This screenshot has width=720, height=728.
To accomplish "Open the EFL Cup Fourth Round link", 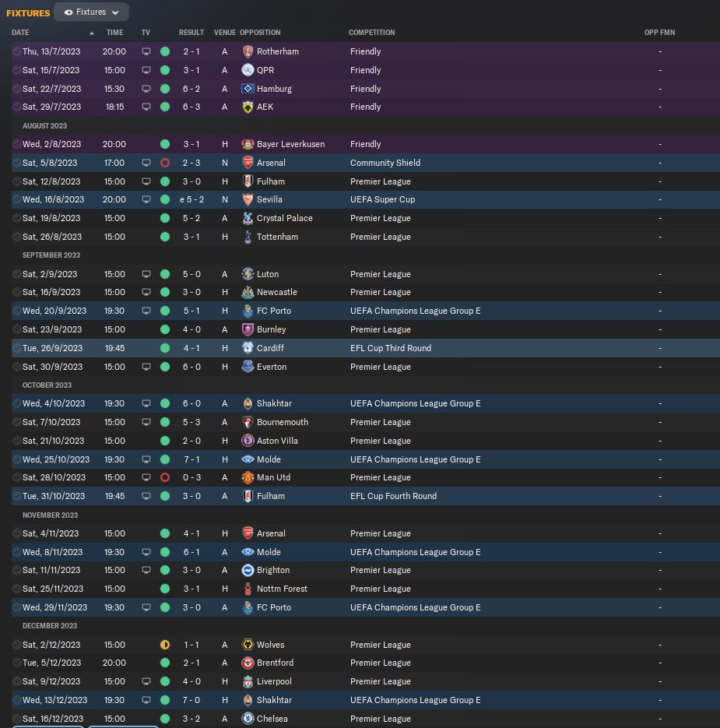I will pos(394,496).
